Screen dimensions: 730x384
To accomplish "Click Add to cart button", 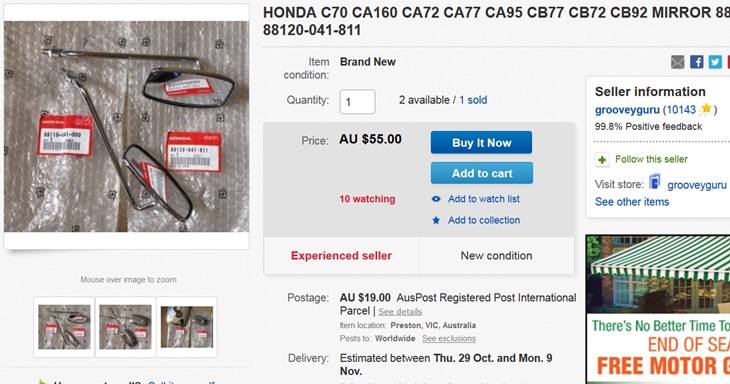I will click(482, 173).
